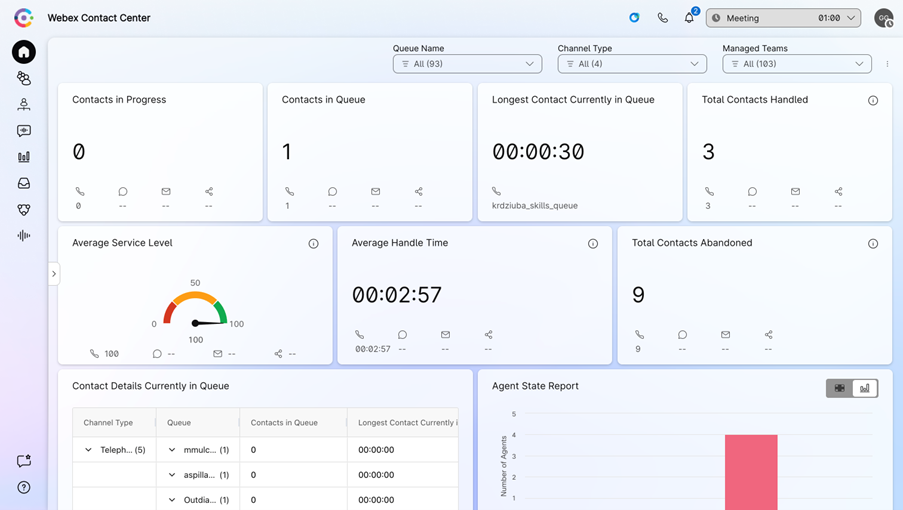
Task: Open the three-dot options menu near filters
Action: [887, 64]
